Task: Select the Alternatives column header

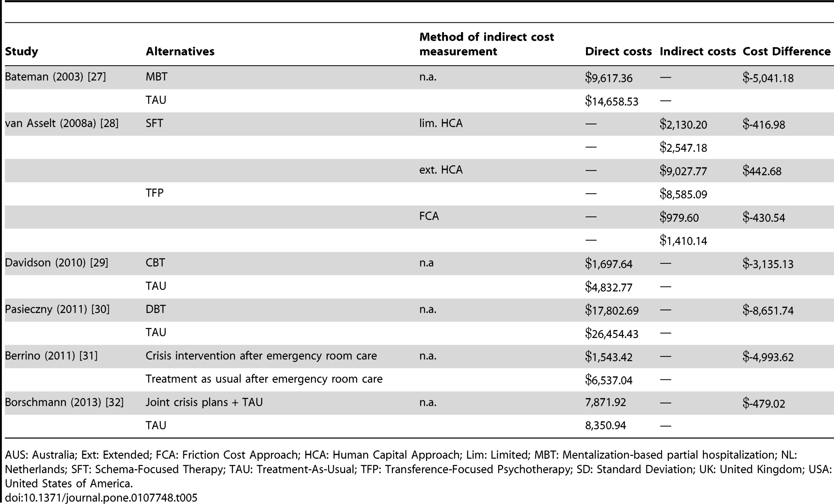Action: tap(180, 51)
